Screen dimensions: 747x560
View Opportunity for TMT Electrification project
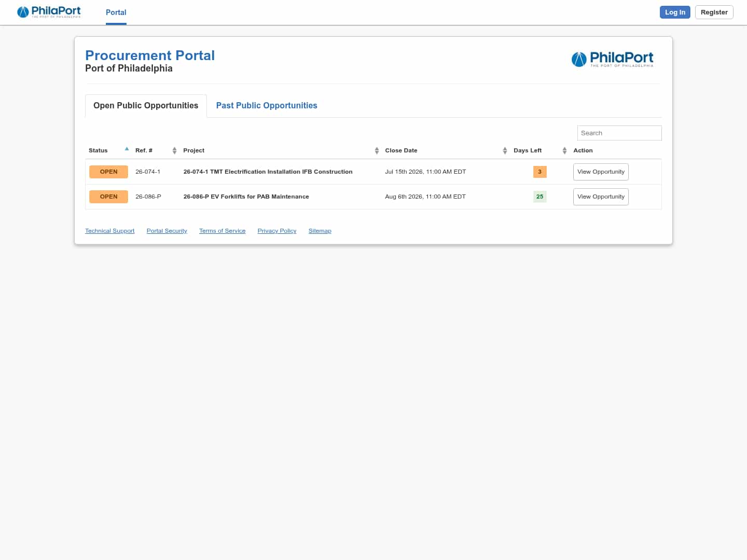click(601, 172)
